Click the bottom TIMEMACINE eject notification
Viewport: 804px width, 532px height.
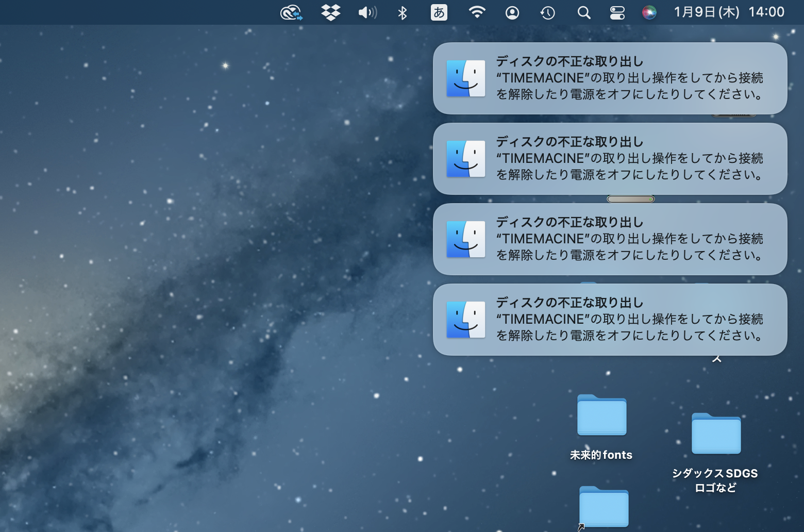click(x=610, y=320)
